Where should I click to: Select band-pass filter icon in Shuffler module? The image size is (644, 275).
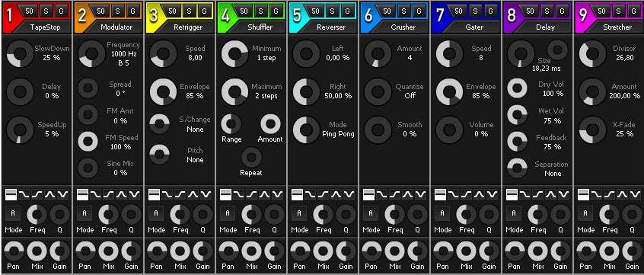click(x=264, y=194)
